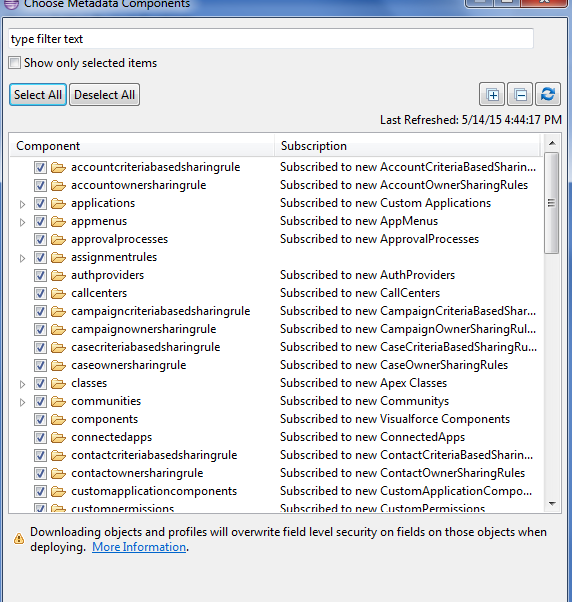The image size is (572, 602).
Task: Click into the type filter text field
Action: click(271, 39)
